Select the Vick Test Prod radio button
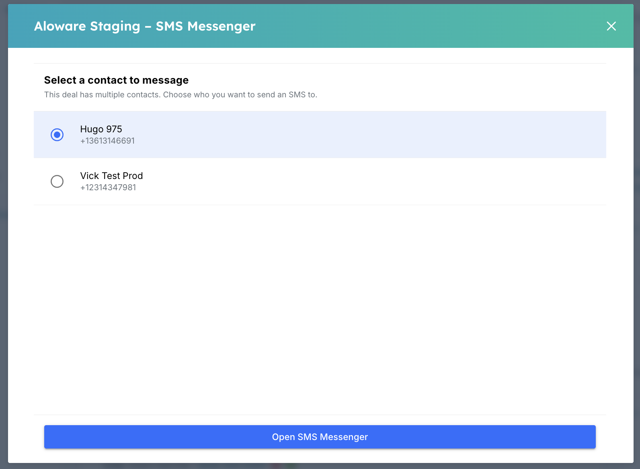The image size is (640, 469). click(x=57, y=181)
